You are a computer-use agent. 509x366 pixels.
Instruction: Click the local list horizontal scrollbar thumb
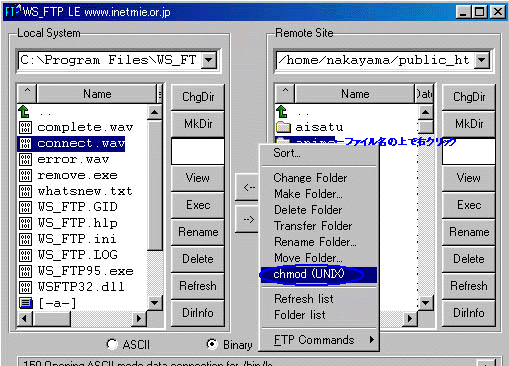pos(52,319)
